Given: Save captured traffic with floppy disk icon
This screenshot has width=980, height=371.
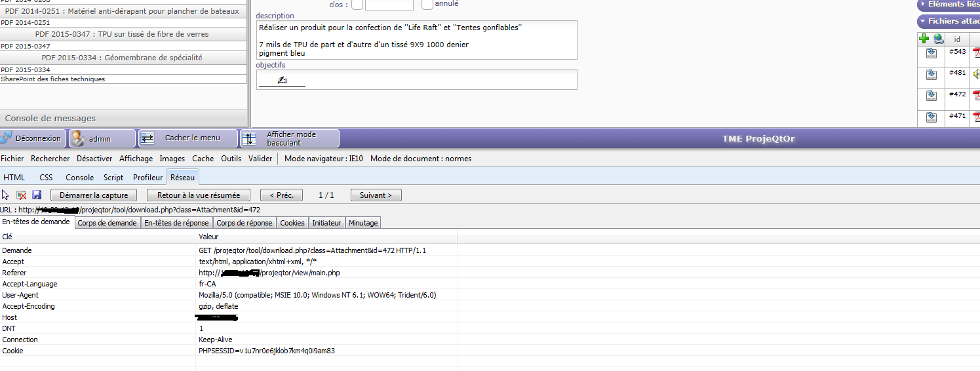Looking at the screenshot, I should (37, 195).
